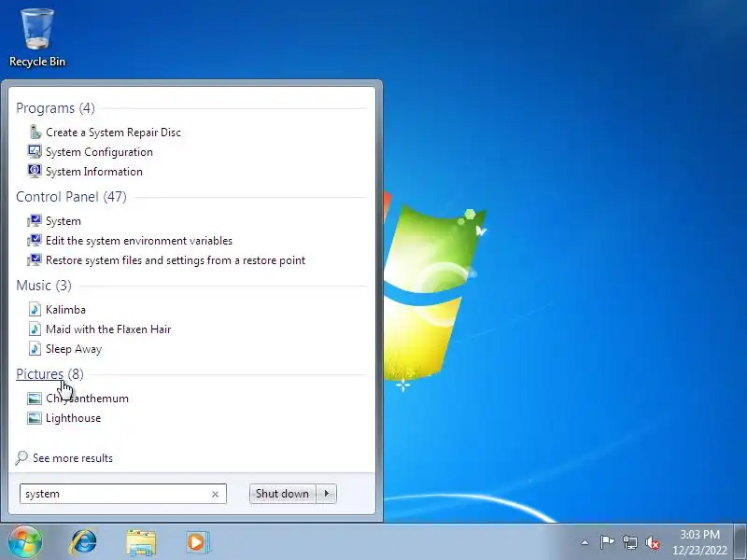The height and width of the screenshot is (560, 747).
Task: Play the Kalimba result
Action: pos(65,309)
